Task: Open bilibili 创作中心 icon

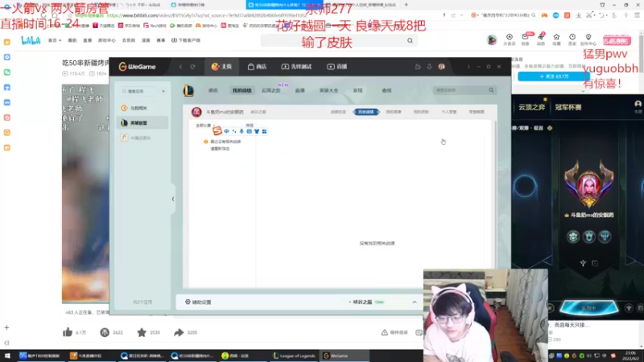Action: 588,39
